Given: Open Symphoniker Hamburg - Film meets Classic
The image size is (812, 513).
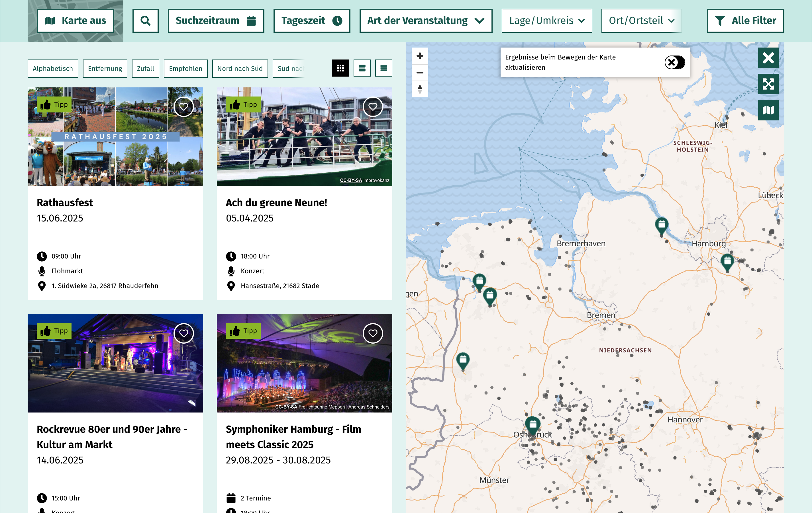Looking at the screenshot, I should point(293,437).
